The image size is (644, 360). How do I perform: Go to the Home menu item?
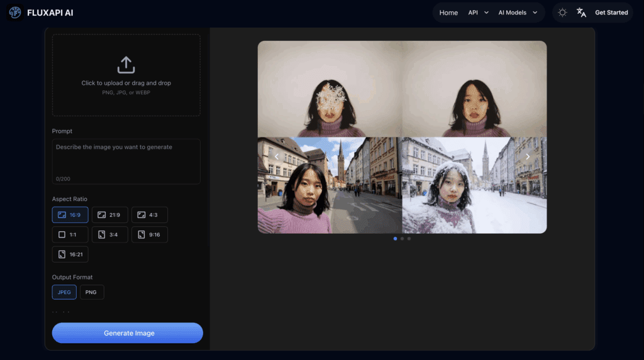(x=448, y=13)
